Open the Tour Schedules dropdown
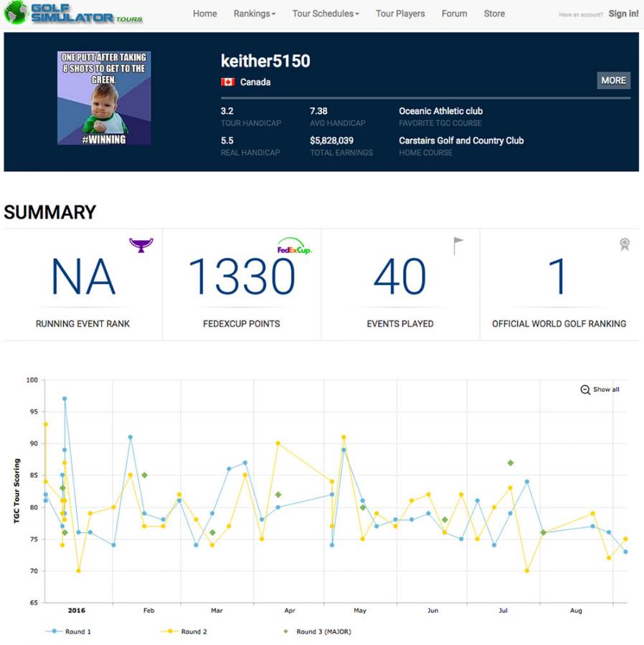 326,14
